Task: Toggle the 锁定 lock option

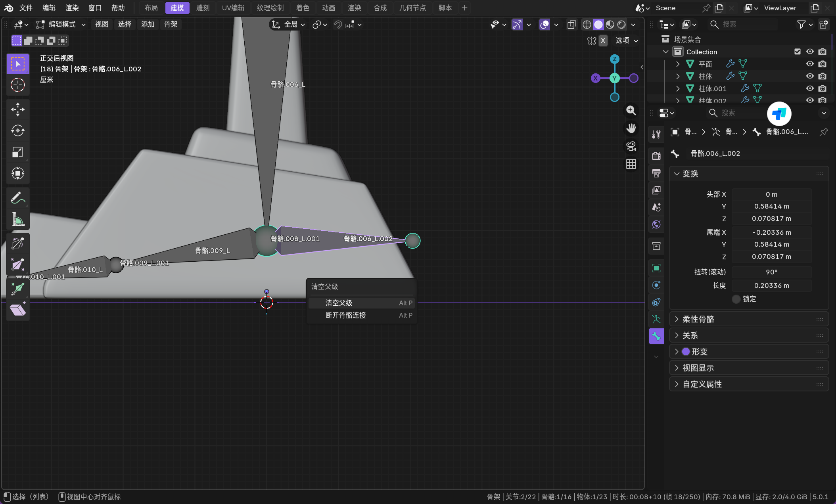Action: [736, 299]
